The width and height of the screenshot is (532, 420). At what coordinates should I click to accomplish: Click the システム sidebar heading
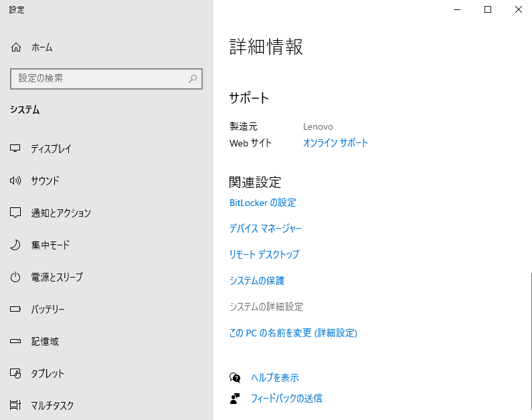[25, 110]
